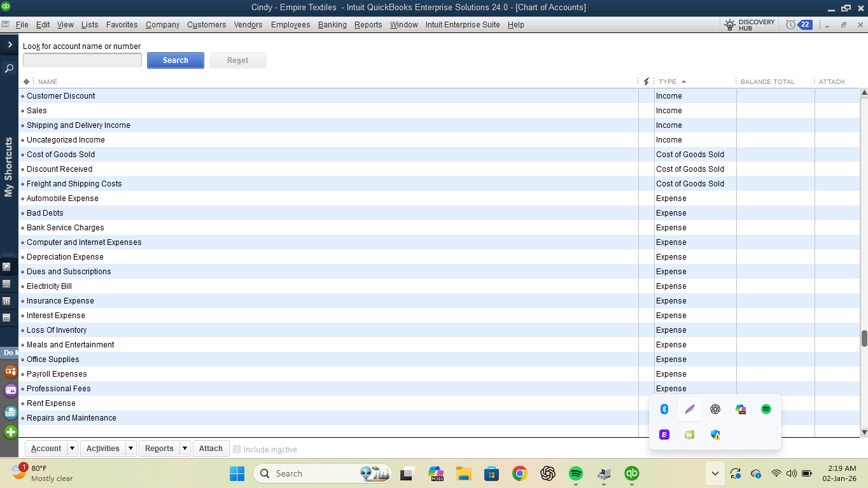Click the vertical scrollbar thumb
The image size is (868, 488).
pyautogui.click(x=864, y=338)
